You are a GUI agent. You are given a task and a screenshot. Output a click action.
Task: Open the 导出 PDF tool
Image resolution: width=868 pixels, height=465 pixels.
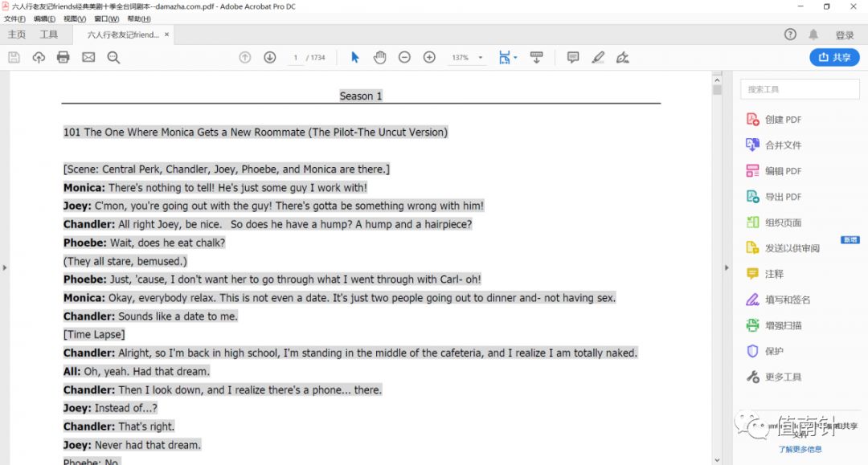(x=774, y=196)
